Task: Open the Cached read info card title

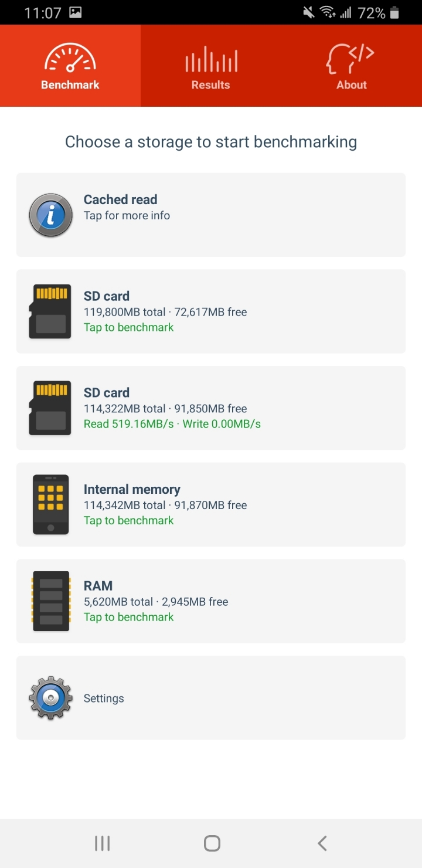Action: 120,199
